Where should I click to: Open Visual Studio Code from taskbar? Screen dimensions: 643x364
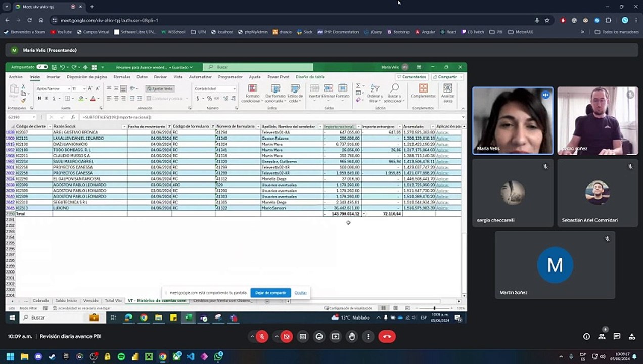[190, 357]
